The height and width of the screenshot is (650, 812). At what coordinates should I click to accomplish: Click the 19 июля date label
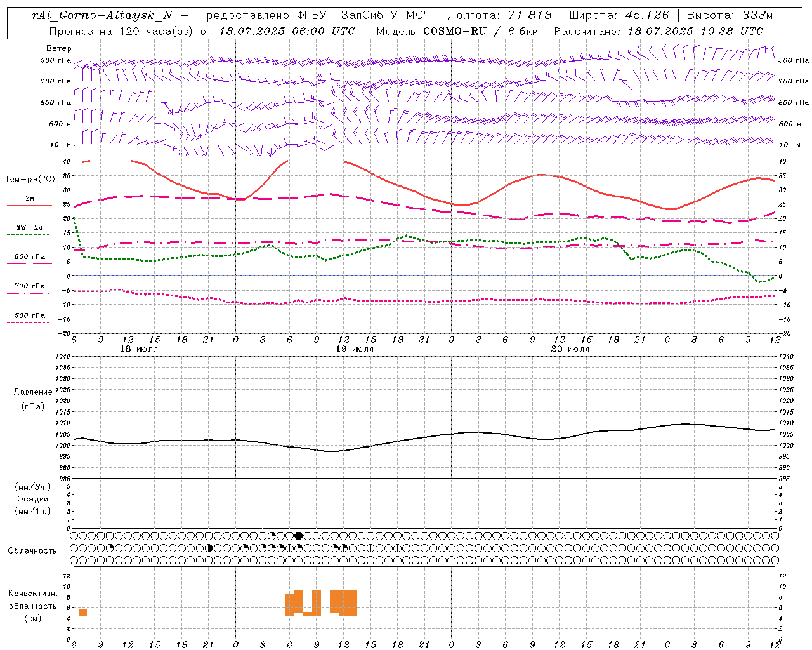[x=355, y=349]
